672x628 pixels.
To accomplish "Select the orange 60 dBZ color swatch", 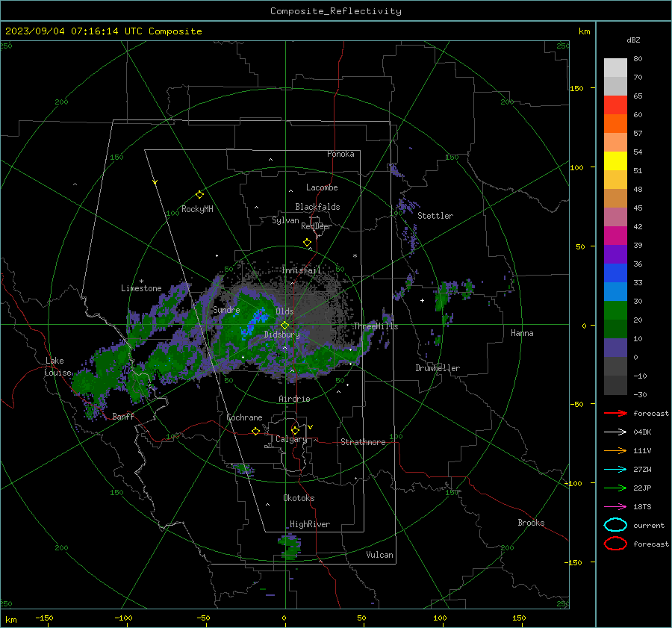I will 615,124.
